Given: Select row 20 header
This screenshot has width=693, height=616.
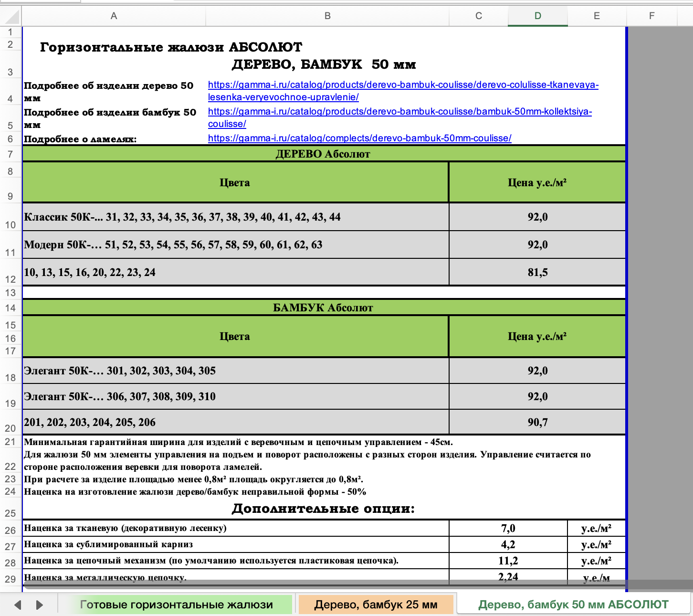Looking at the screenshot, I should point(10,422).
